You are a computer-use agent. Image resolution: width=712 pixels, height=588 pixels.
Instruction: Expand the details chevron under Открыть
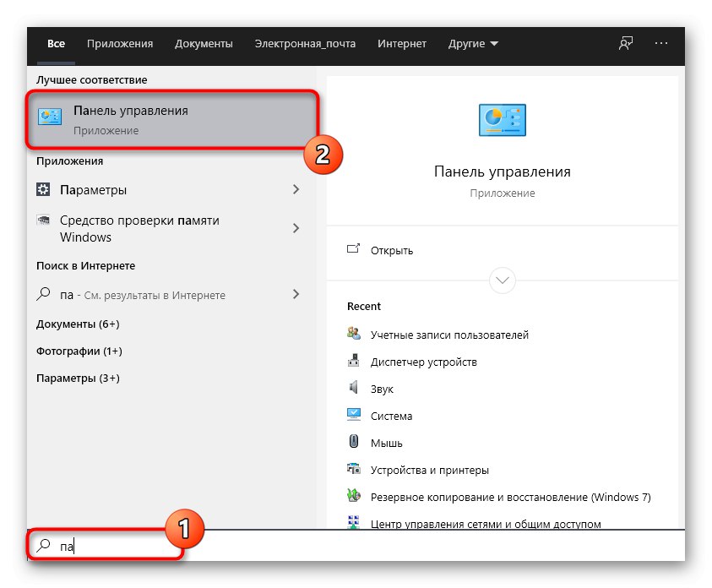pyautogui.click(x=503, y=280)
